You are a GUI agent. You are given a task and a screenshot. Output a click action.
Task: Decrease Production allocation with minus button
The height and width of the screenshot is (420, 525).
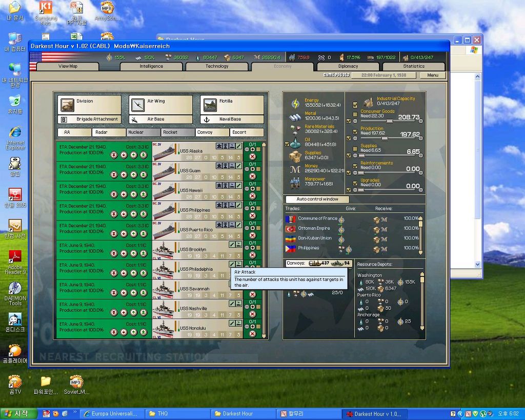click(x=355, y=138)
